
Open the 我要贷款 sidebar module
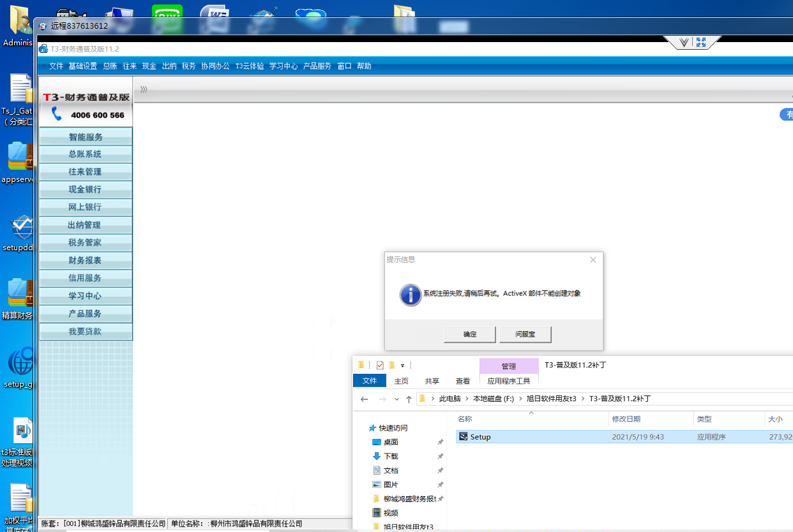click(86, 332)
